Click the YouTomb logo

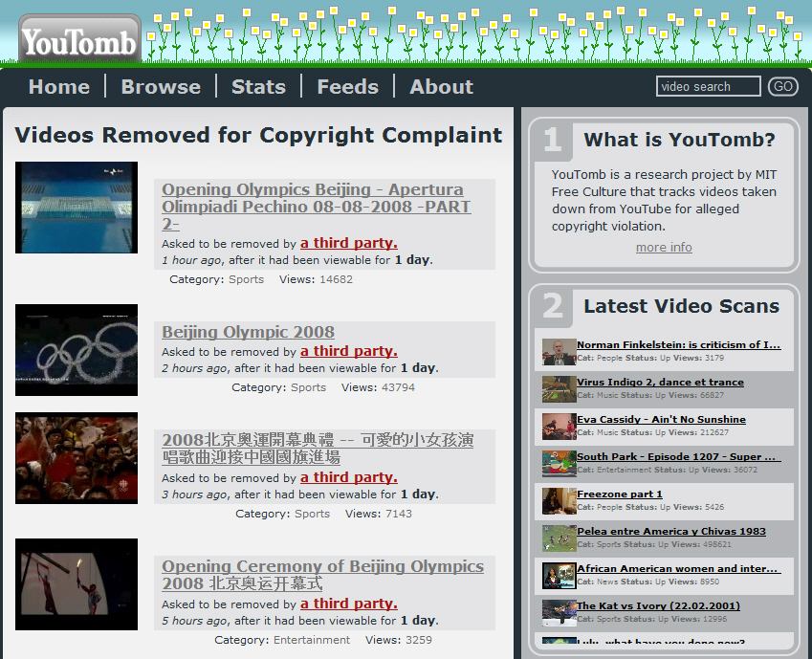tap(79, 40)
